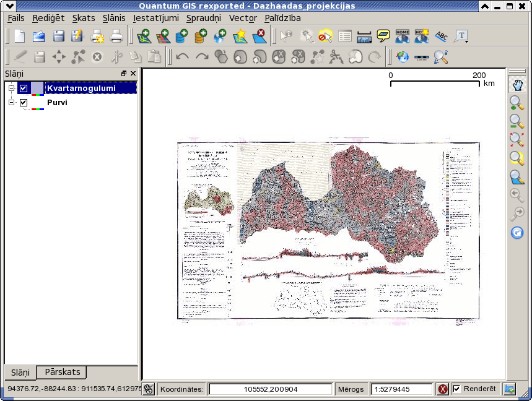Switch to the Pārskats tab

click(x=63, y=372)
